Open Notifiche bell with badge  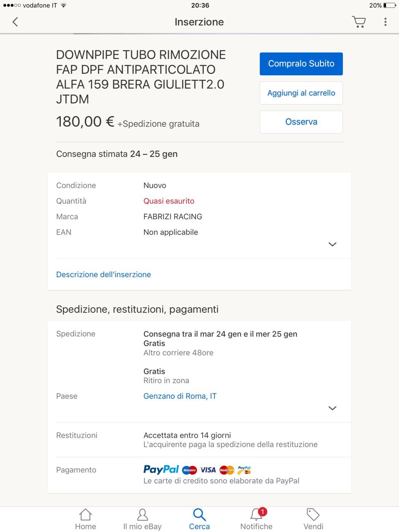(x=256, y=519)
